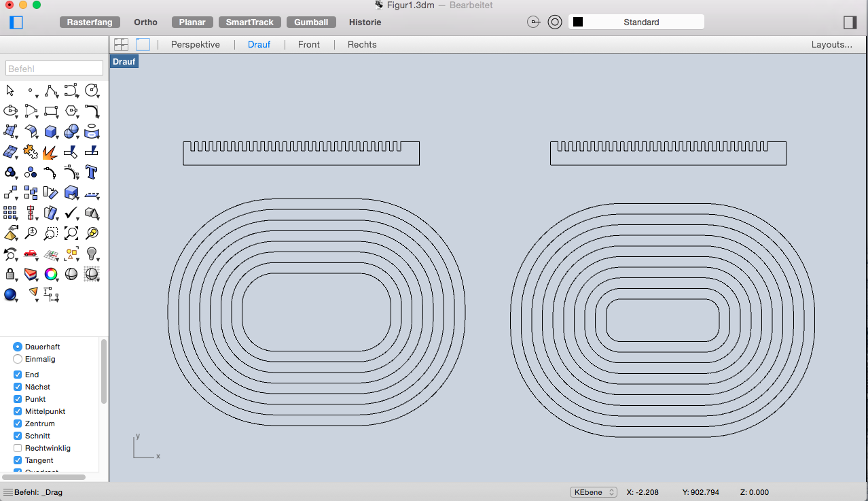
Task: Click the black layer color swatch
Action: pyautogui.click(x=578, y=22)
